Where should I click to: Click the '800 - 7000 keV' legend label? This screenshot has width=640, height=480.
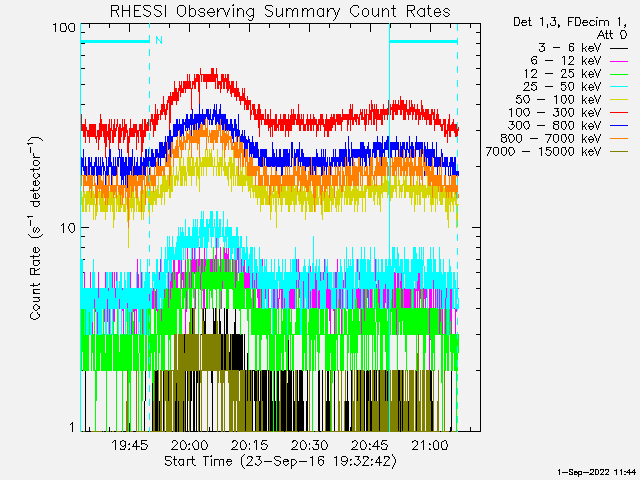[551, 139]
